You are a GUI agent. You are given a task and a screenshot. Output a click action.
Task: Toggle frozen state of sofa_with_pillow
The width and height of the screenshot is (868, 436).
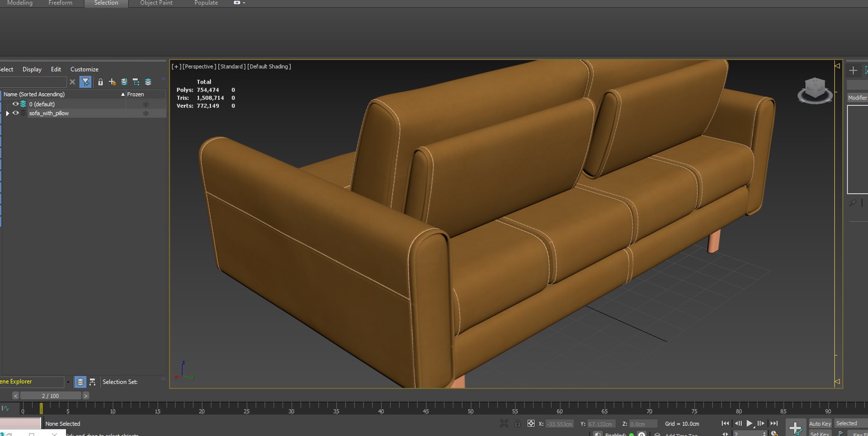tap(146, 113)
